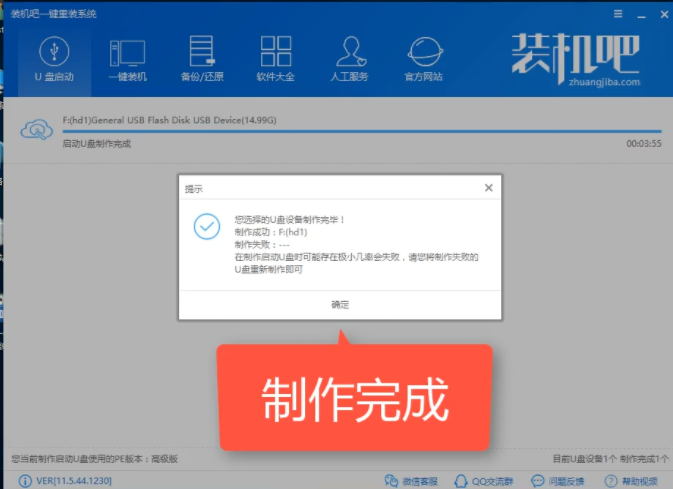Click the 00:03:55 elapsed time
The image size is (673, 489).
(x=644, y=144)
